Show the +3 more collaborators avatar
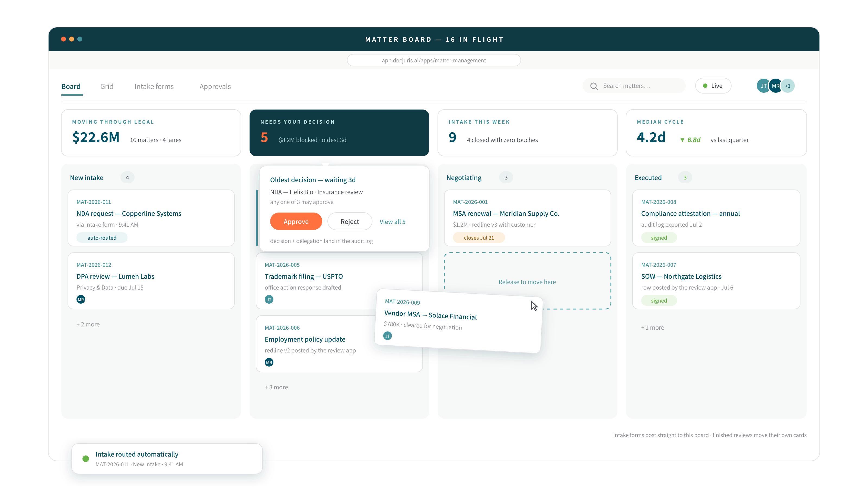This screenshot has width=868, height=488. (787, 86)
